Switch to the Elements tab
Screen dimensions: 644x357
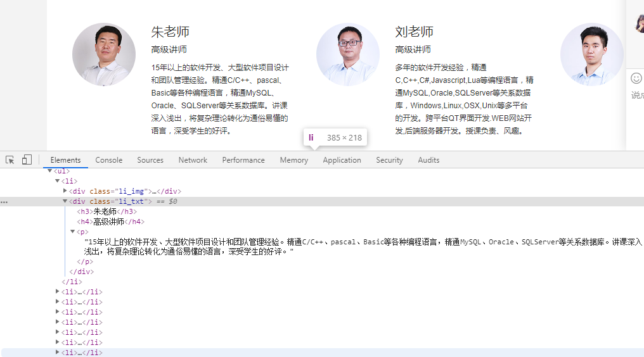click(65, 160)
